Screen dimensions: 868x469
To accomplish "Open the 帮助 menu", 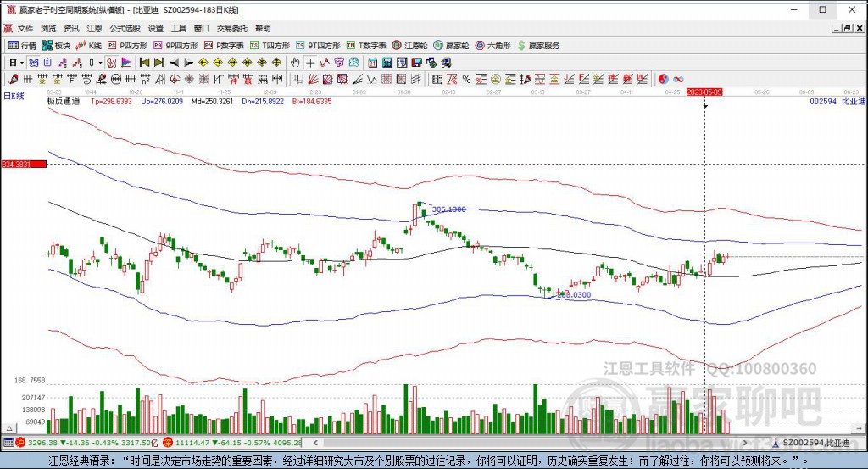I will (263, 28).
